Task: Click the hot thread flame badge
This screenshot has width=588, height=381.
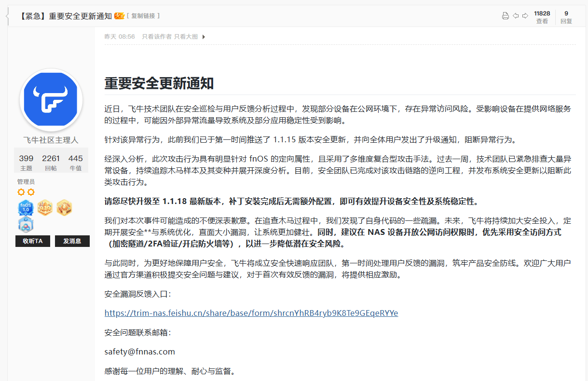Action: tap(119, 16)
